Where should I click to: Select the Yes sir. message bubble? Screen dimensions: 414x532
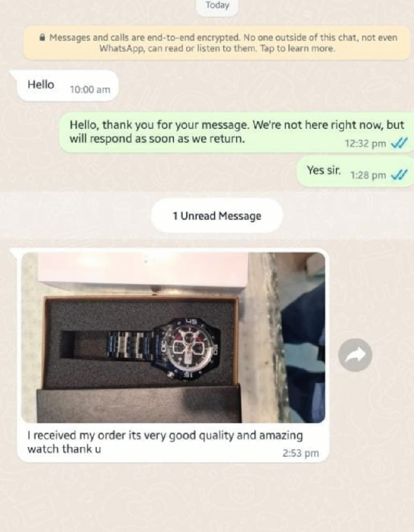click(x=355, y=171)
